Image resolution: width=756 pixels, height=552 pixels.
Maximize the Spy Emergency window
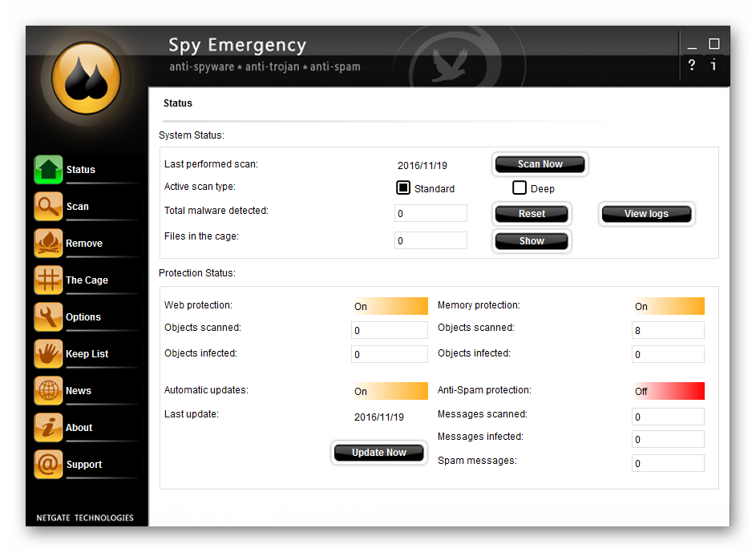(x=714, y=44)
